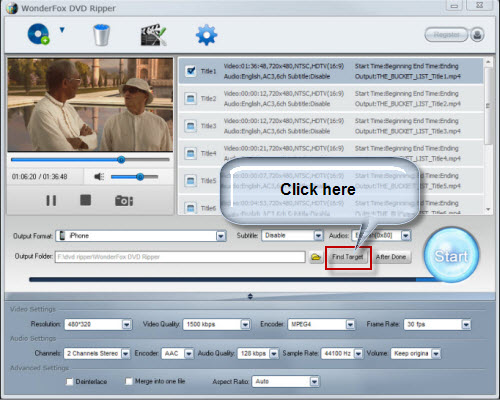This screenshot has width=500, height=400.
Task: Click the trash bin clear list icon
Action: [x=101, y=34]
